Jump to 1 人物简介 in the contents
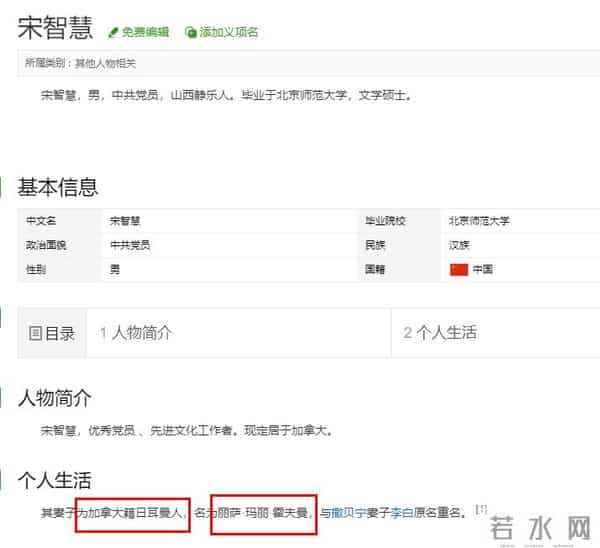600x548 pixels. [x=136, y=333]
